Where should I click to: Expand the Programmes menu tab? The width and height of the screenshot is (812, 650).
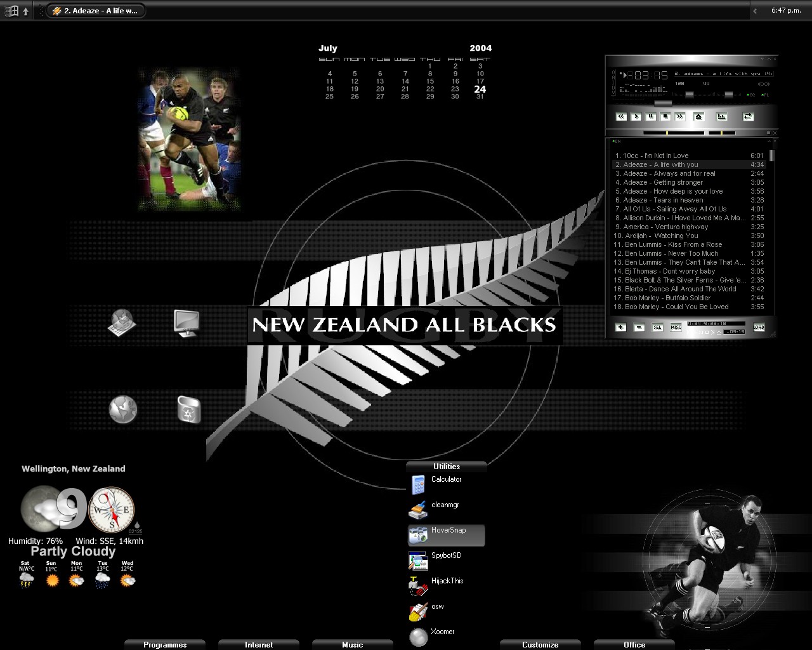[165, 644]
